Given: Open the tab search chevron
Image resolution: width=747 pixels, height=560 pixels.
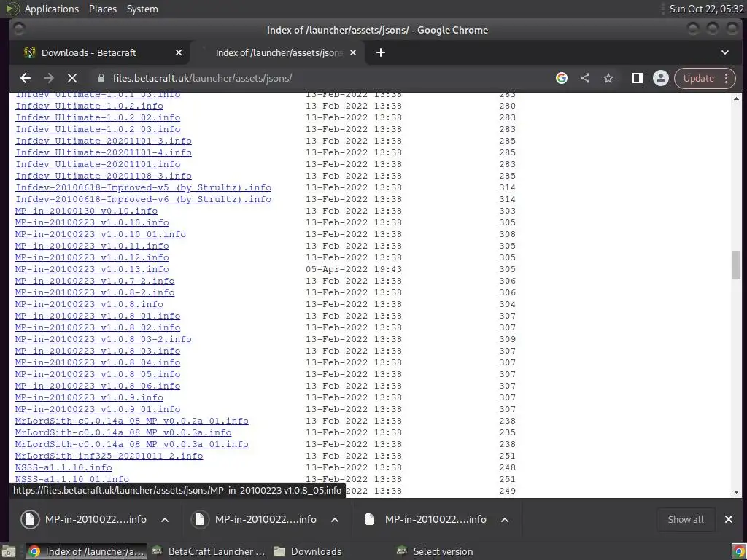Looking at the screenshot, I should (x=725, y=52).
